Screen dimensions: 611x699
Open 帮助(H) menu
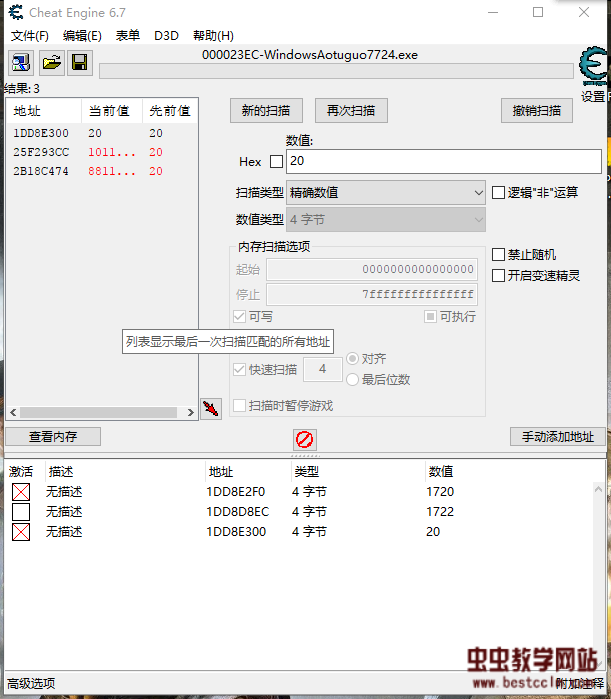click(x=213, y=36)
